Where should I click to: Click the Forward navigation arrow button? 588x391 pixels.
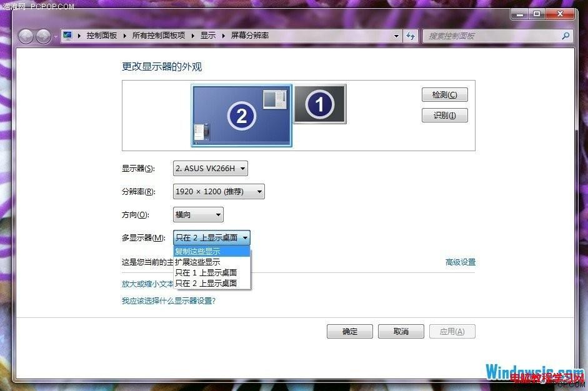pyautogui.click(x=44, y=36)
